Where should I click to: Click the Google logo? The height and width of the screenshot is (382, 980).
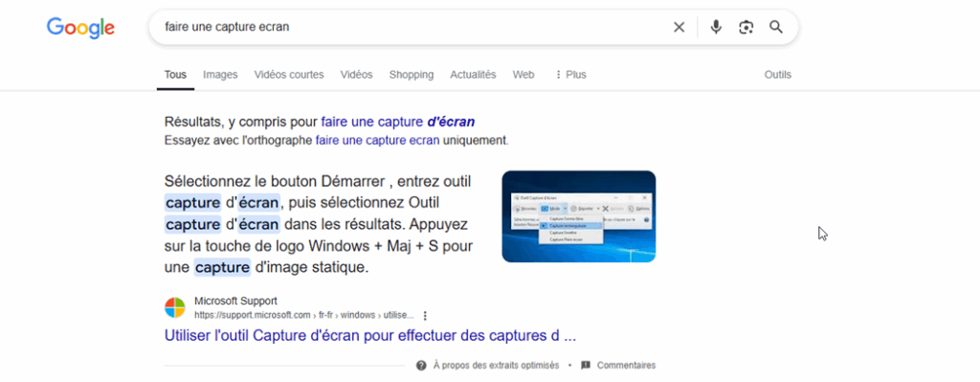(80, 28)
